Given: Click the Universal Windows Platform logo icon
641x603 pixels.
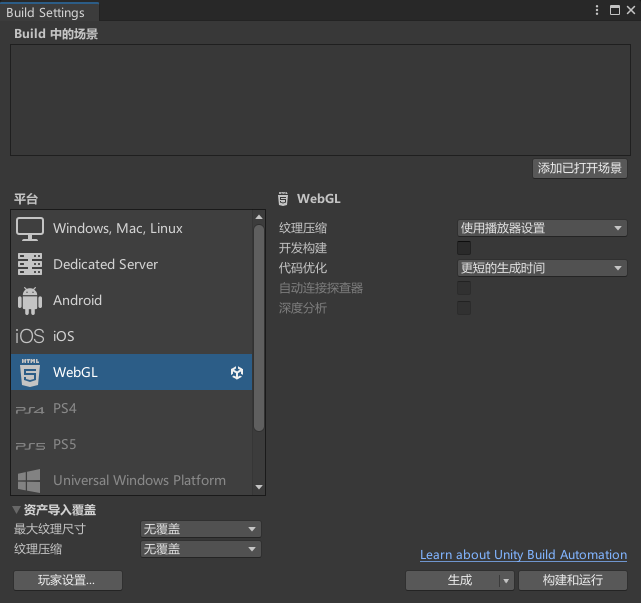Looking at the screenshot, I should pos(29,480).
